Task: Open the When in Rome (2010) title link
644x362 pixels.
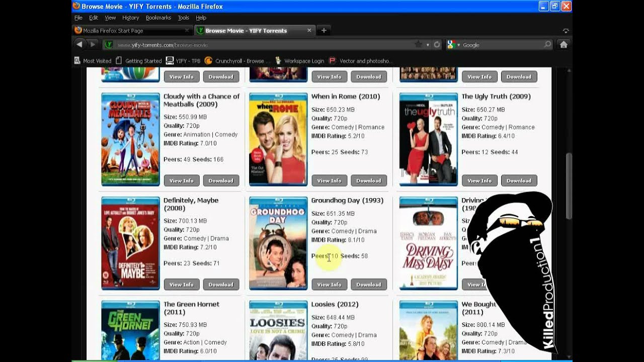Action: pos(346,97)
